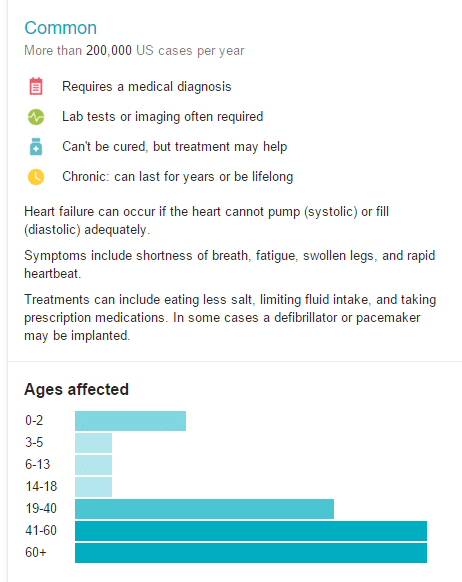Click the 60+ age group bar
Image resolution: width=462 pixels, height=582 pixels.
251,553
